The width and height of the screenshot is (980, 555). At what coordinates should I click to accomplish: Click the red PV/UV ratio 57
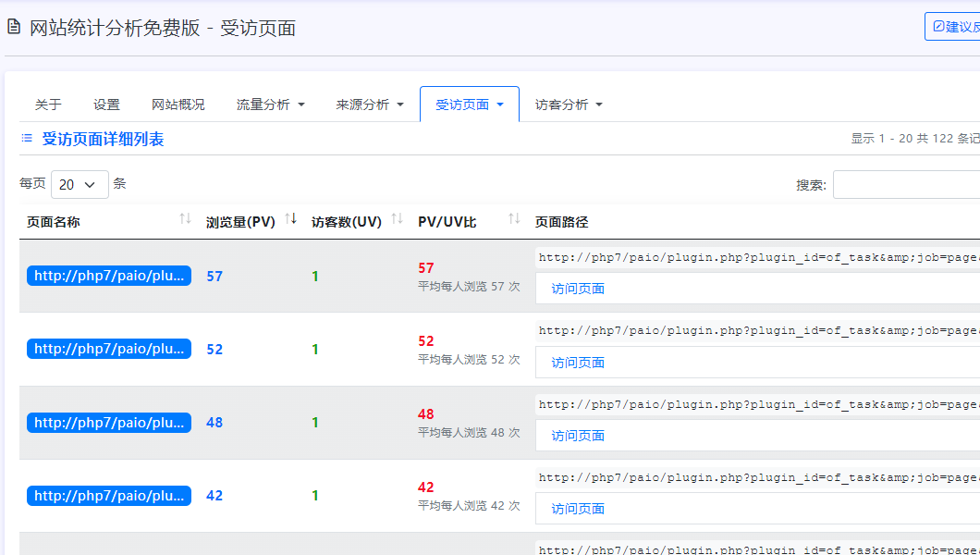tap(426, 268)
